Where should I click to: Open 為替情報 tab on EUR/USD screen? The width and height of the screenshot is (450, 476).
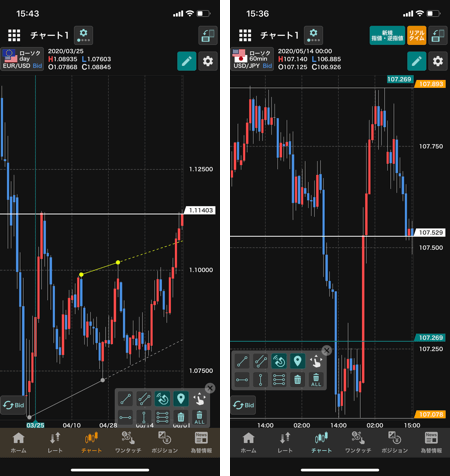point(201,443)
